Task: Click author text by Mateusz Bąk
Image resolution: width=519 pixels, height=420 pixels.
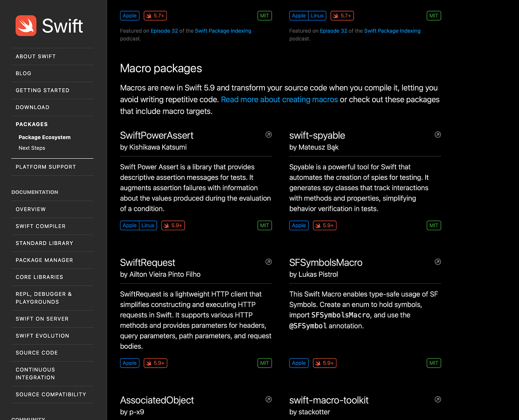Action: tap(314, 147)
